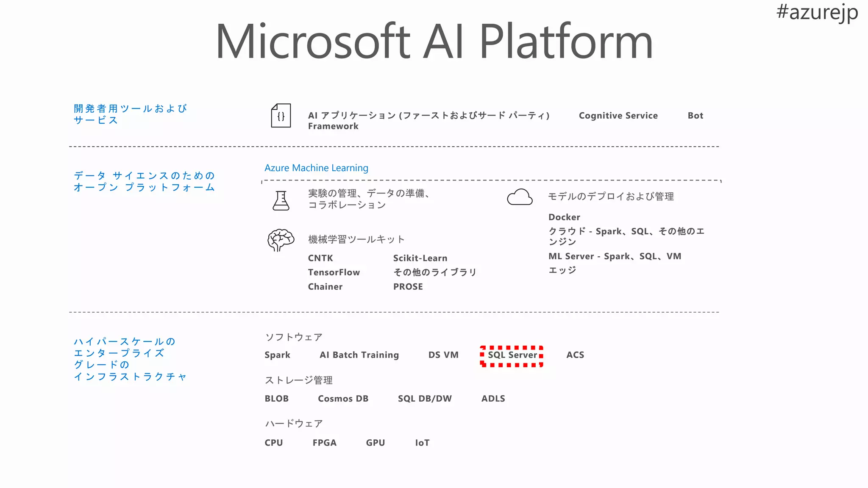Screen dimensions: 868x488
Task: Click the Bot label
Action: (x=696, y=116)
